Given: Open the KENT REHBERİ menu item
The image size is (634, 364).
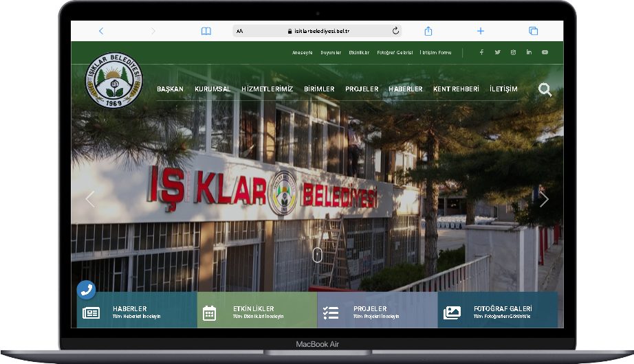Looking at the screenshot, I should tap(456, 89).
